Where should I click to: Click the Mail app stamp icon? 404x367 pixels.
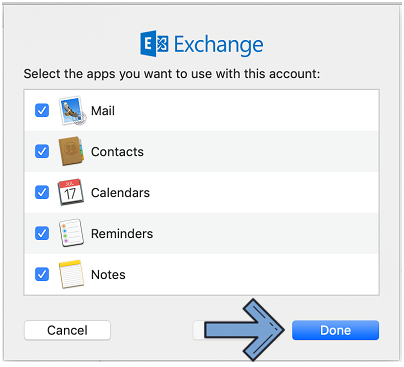72,110
